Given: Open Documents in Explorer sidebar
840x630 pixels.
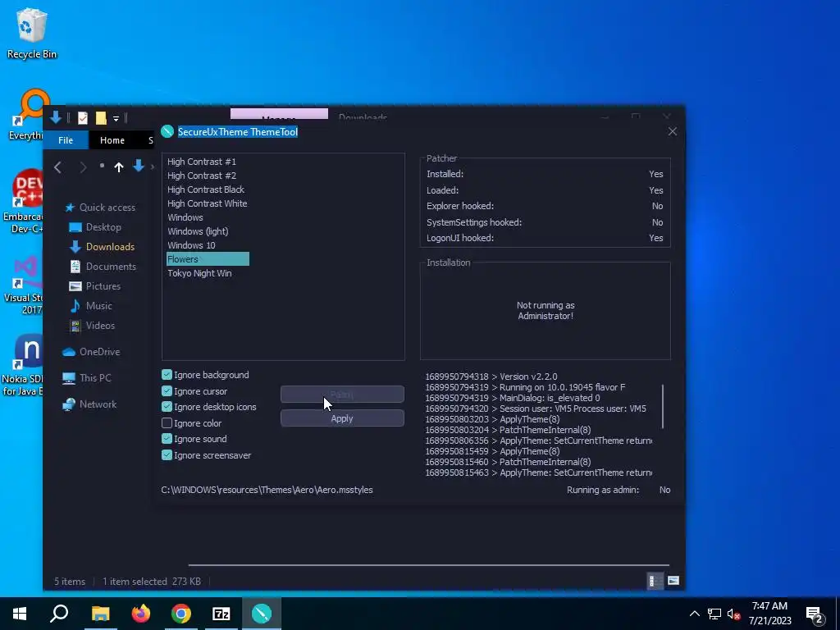Looking at the screenshot, I should (103, 267).
